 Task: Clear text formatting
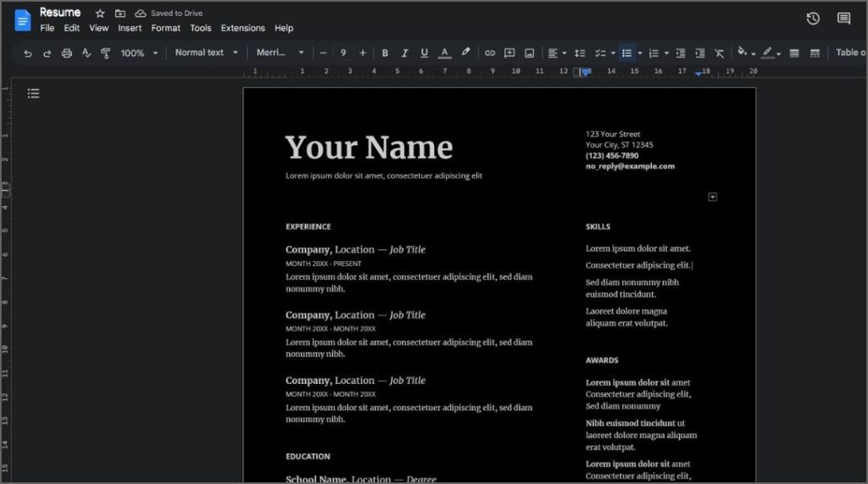[x=719, y=53]
